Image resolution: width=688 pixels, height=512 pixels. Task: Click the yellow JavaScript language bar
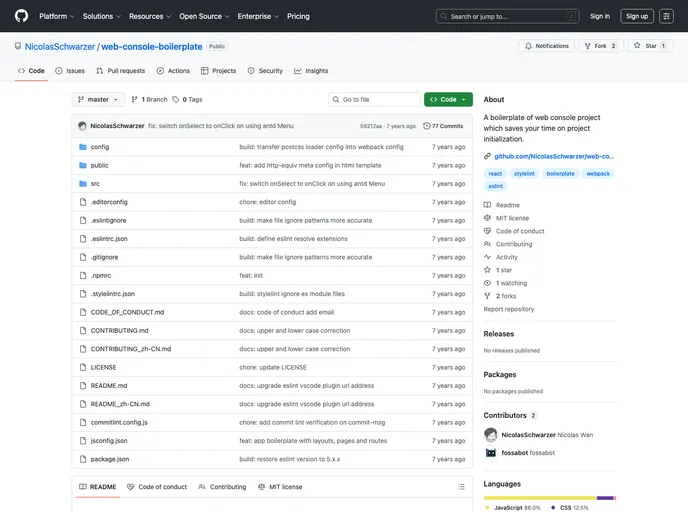[x=540, y=497]
